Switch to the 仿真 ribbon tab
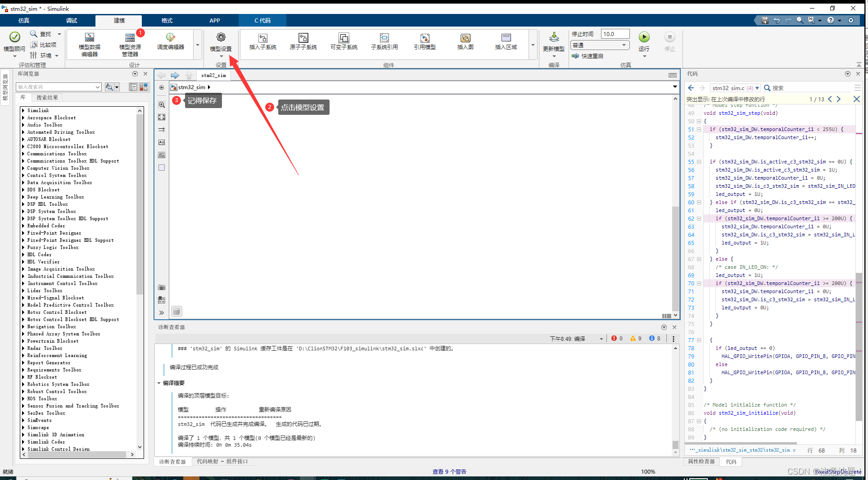Viewport: 868px width, 480px height. (x=24, y=20)
